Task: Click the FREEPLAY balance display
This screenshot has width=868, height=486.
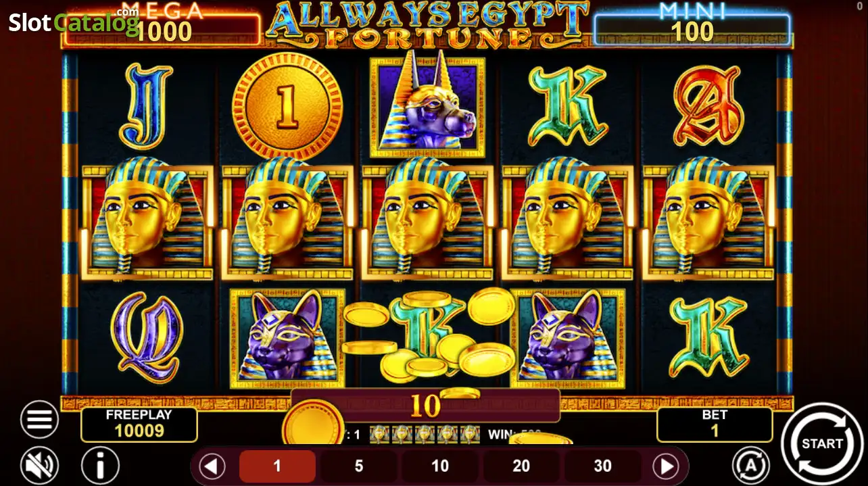Action: pos(139,424)
